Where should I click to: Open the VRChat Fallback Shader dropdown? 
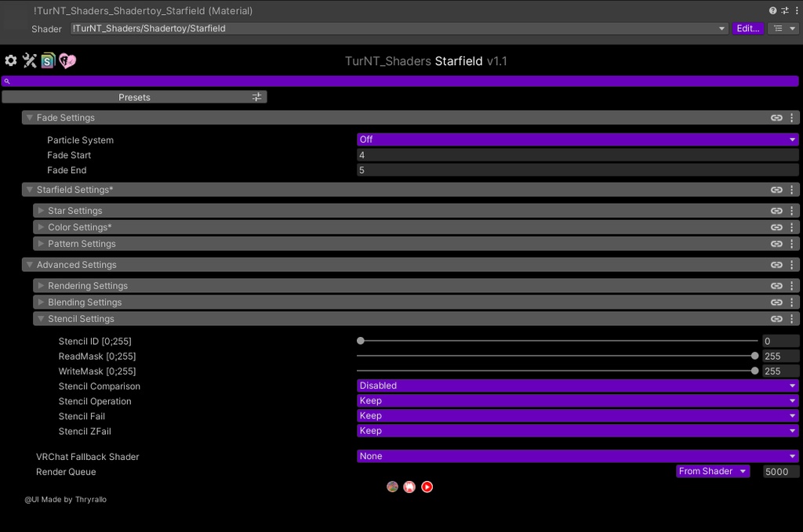[578, 455]
